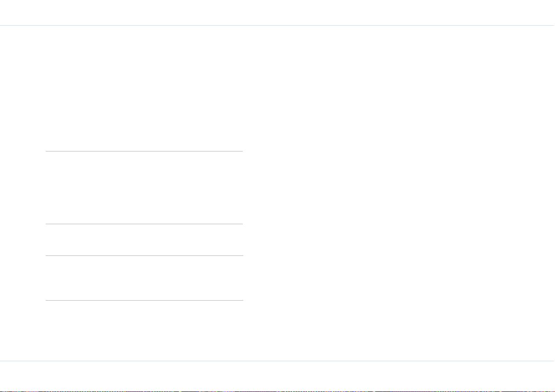The height and width of the screenshot is (392, 555).
Task: Click the blank header bar above the top separator
Action: [x=278, y=13]
